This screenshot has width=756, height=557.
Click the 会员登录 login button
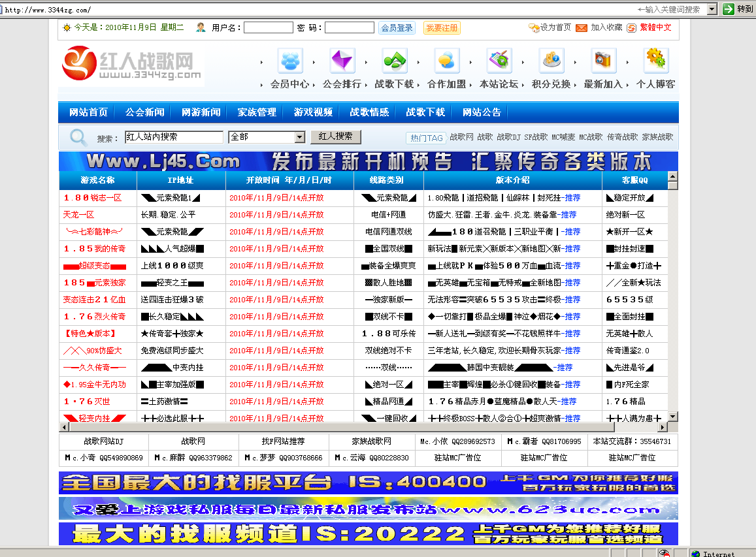click(x=397, y=28)
